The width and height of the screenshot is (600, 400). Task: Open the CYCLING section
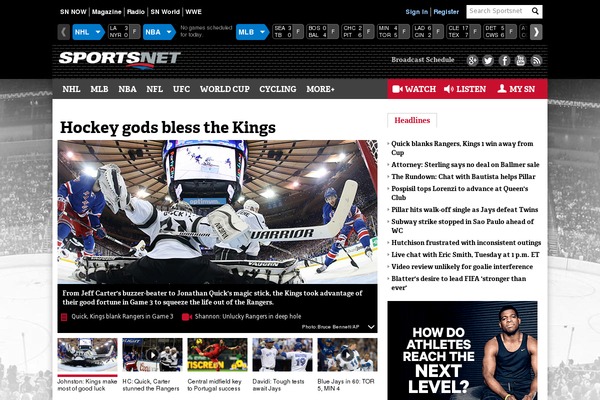(x=278, y=89)
